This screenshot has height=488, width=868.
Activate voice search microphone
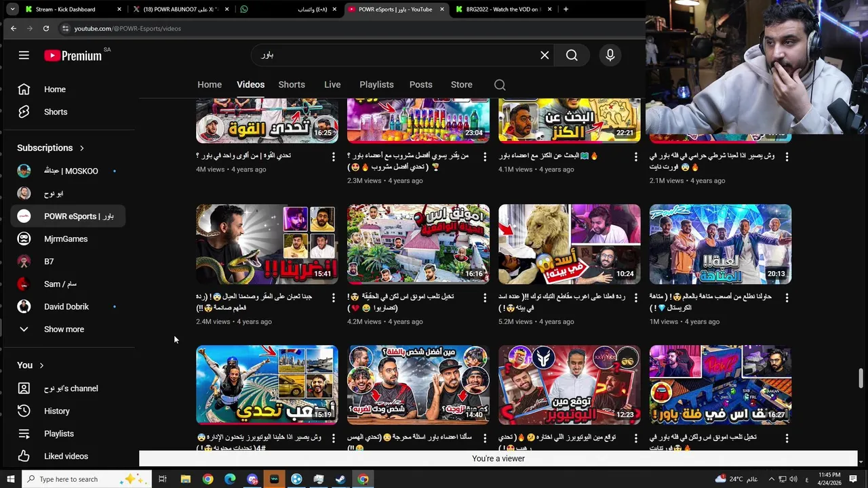pyautogui.click(x=610, y=56)
